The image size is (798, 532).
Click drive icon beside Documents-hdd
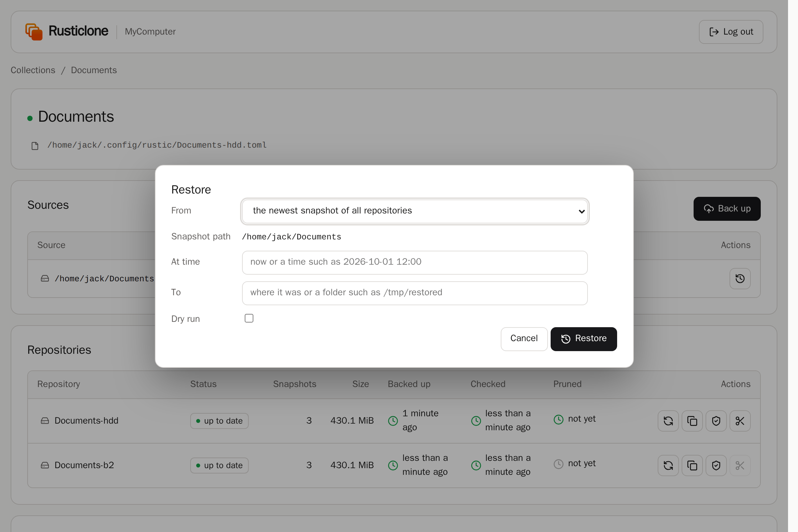pos(45,421)
